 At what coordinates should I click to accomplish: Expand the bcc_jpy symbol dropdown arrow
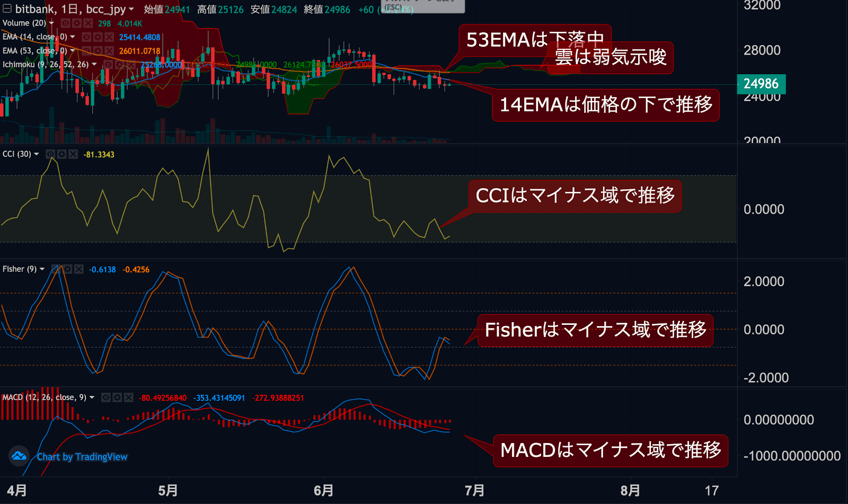click(x=131, y=10)
